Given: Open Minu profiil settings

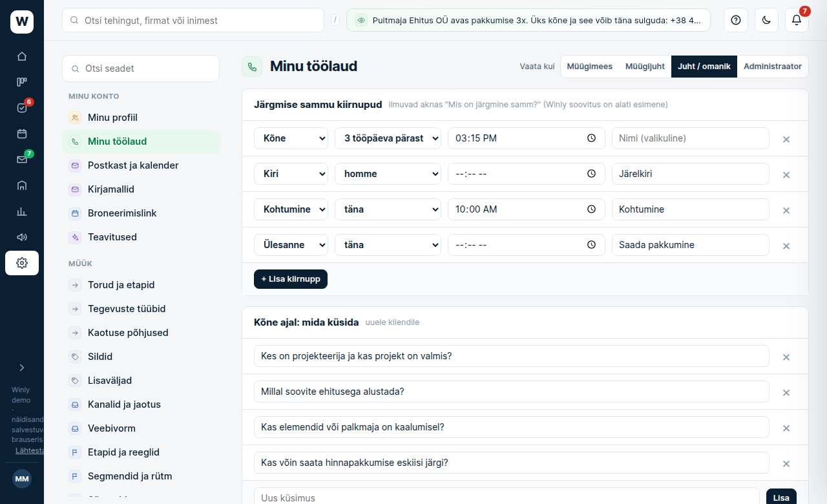Looking at the screenshot, I should (141, 118).
